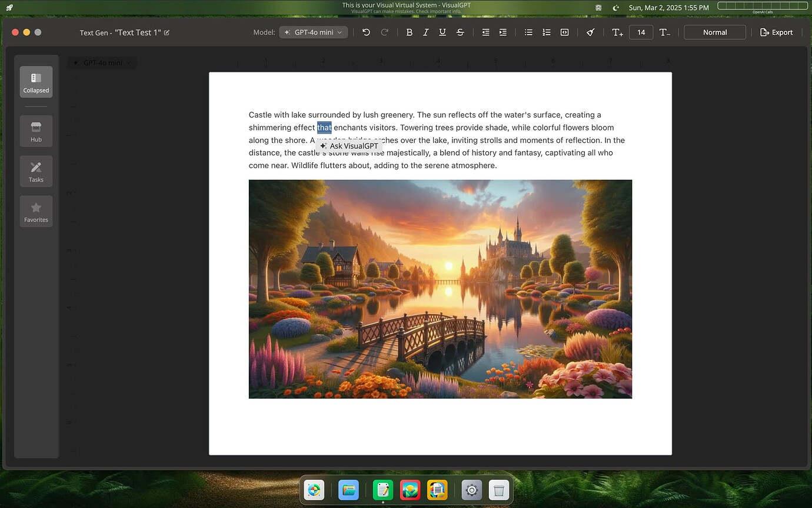The image size is (812, 508).
Task: Insert a numbered list
Action: point(546,32)
